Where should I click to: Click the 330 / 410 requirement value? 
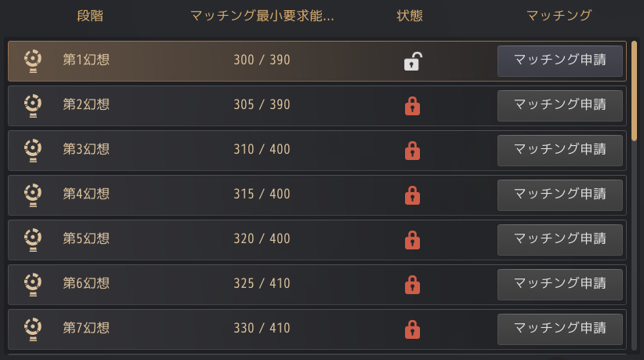point(262,329)
